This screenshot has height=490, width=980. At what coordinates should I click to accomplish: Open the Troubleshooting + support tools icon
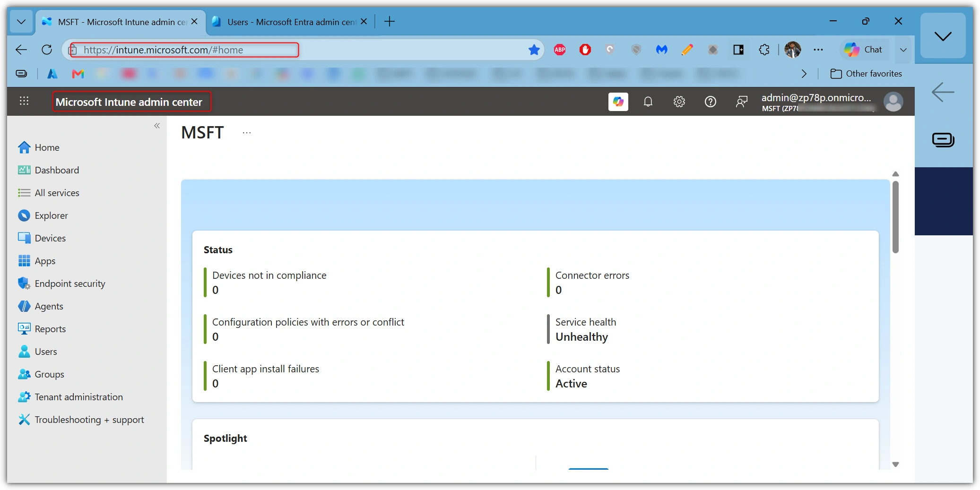point(24,420)
